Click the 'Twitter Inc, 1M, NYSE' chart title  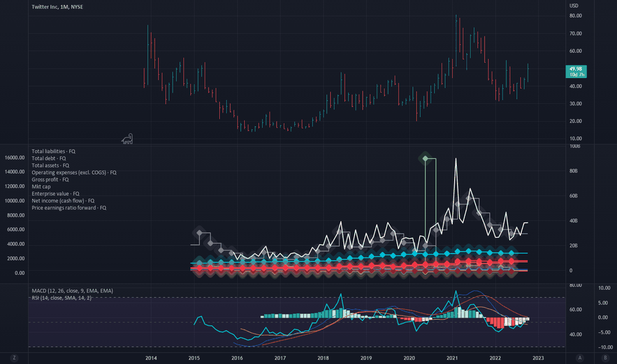pos(57,7)
